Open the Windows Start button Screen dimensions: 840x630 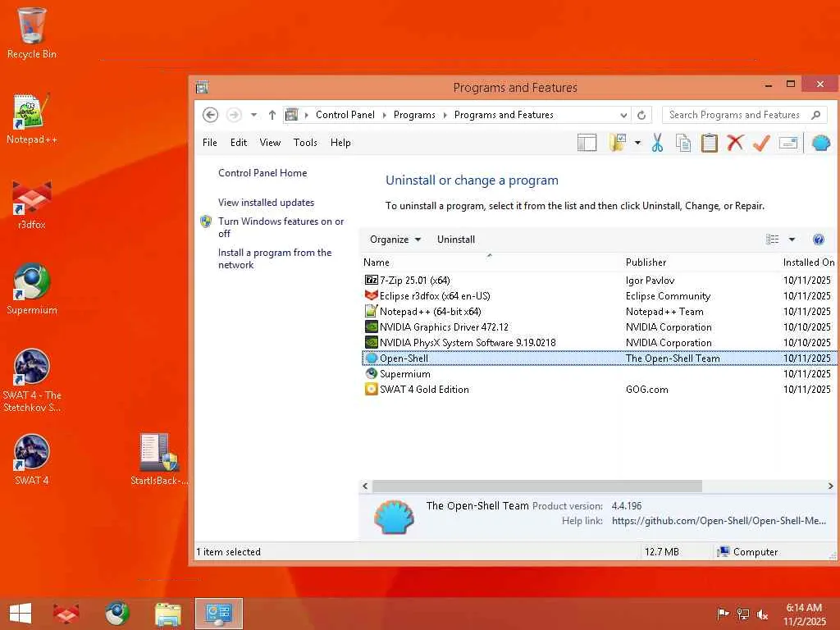click(21, 614)
